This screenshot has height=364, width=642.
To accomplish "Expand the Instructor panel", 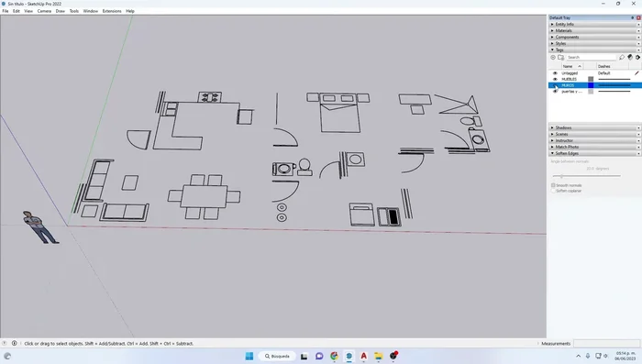I will click(x=594, y=140).
